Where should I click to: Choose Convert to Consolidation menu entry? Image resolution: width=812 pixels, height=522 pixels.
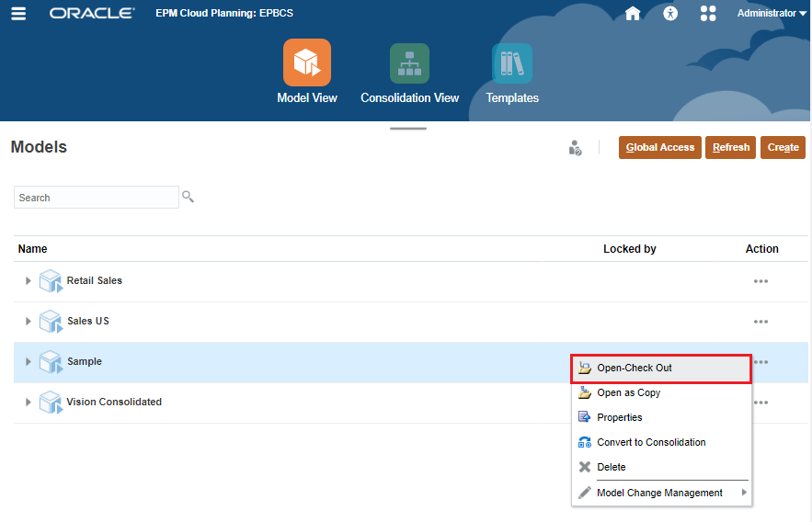tap(661, 442)
